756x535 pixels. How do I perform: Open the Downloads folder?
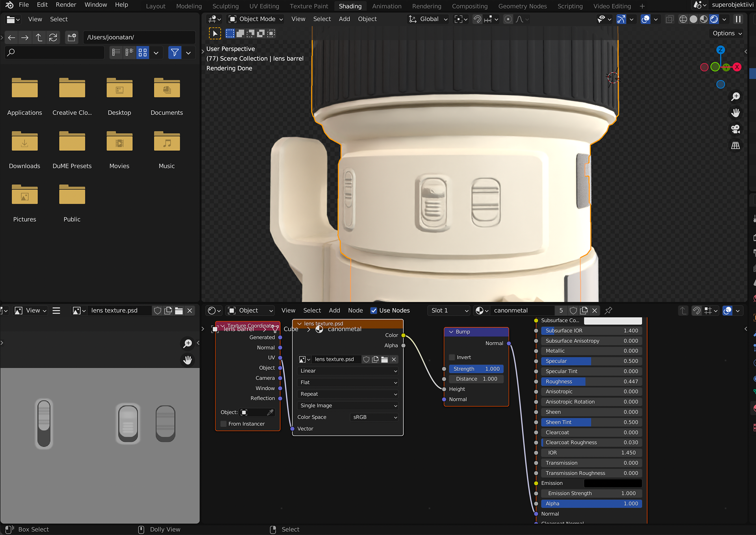tap(24, 150)
